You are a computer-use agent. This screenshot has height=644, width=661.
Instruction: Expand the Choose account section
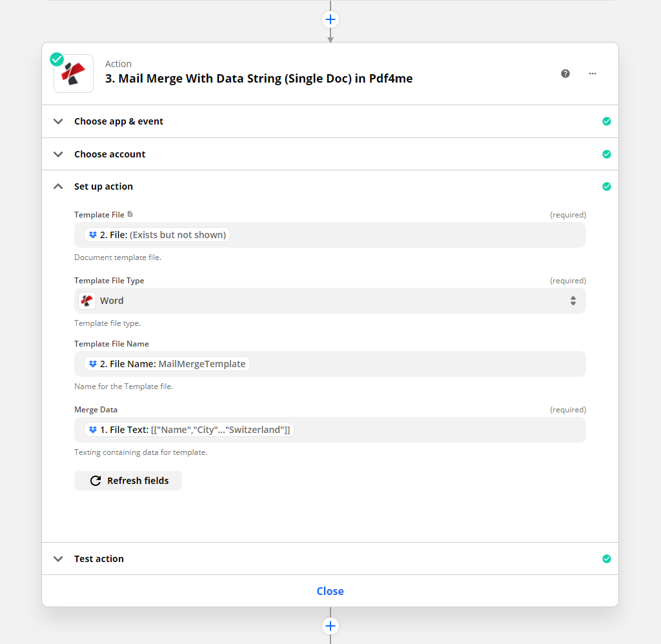[x=58, y=154]
